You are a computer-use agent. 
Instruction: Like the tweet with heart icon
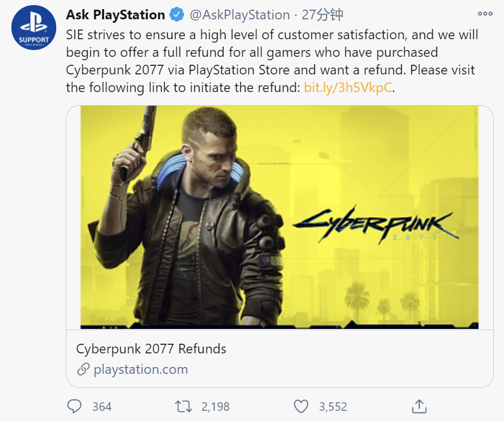[301, 406]
